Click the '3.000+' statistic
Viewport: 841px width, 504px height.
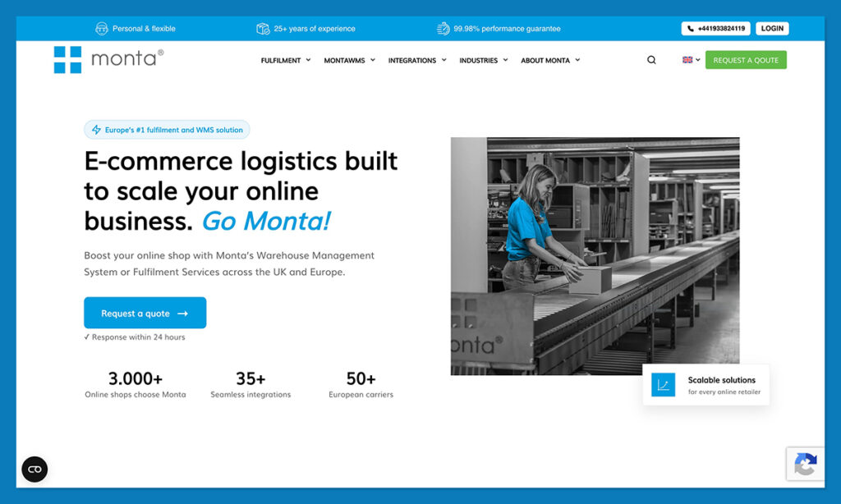[x=136, y=378]
